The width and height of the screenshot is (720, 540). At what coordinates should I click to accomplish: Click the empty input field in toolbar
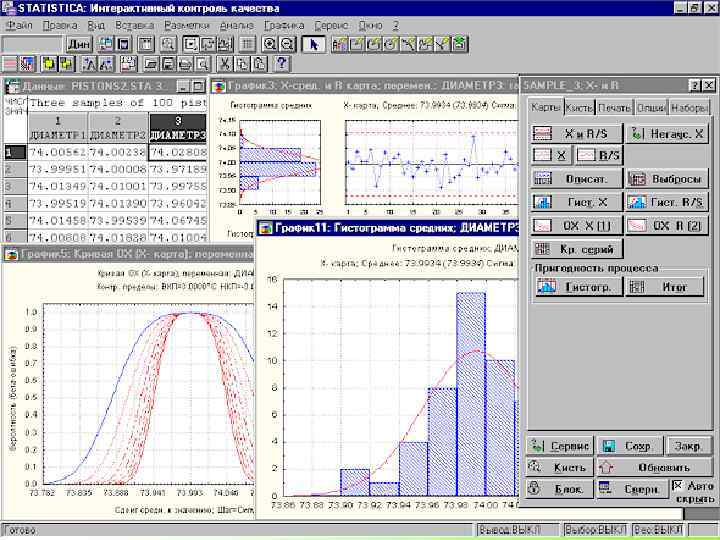pyautogui.click(x=31, y=45)
